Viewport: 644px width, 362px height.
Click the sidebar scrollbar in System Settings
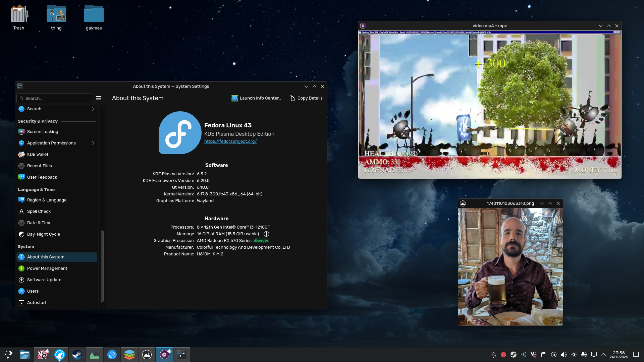(x=102, y=266)
